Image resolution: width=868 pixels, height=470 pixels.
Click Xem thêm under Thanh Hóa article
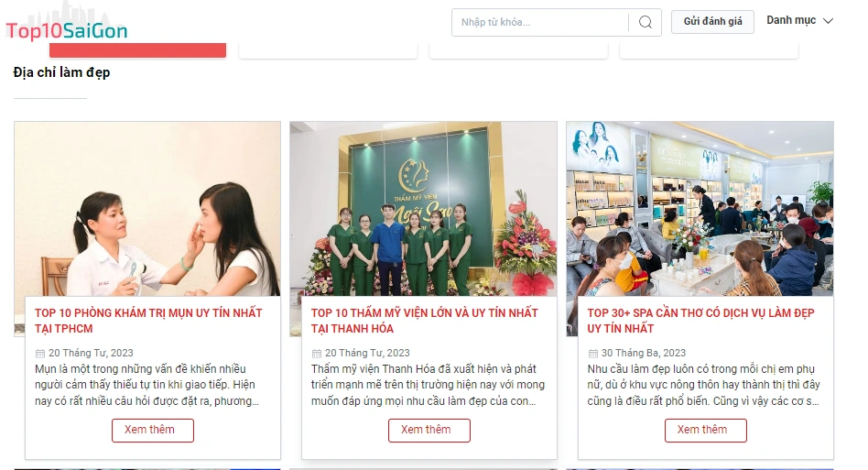(x=429, y=430)
